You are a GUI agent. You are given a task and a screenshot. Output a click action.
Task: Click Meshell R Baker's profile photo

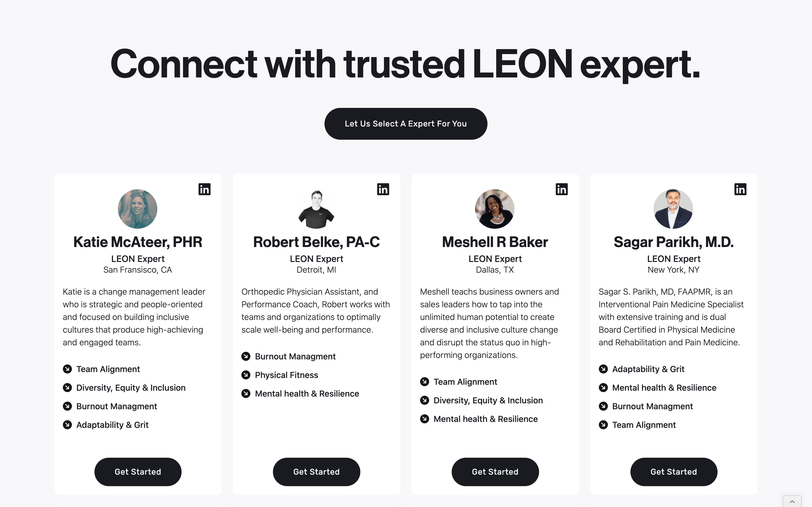(495, 209)
